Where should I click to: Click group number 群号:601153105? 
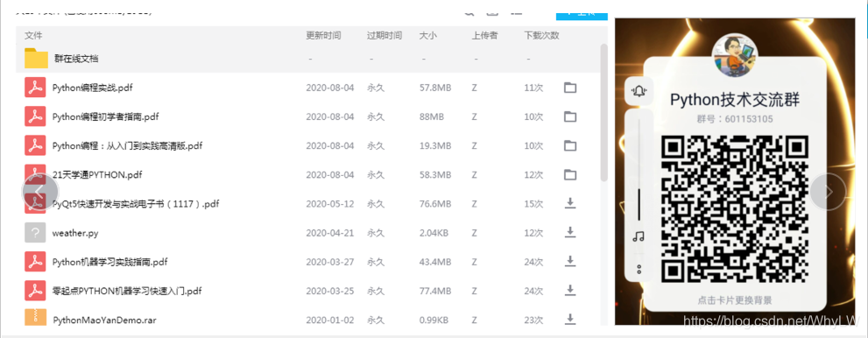point(735,119)
